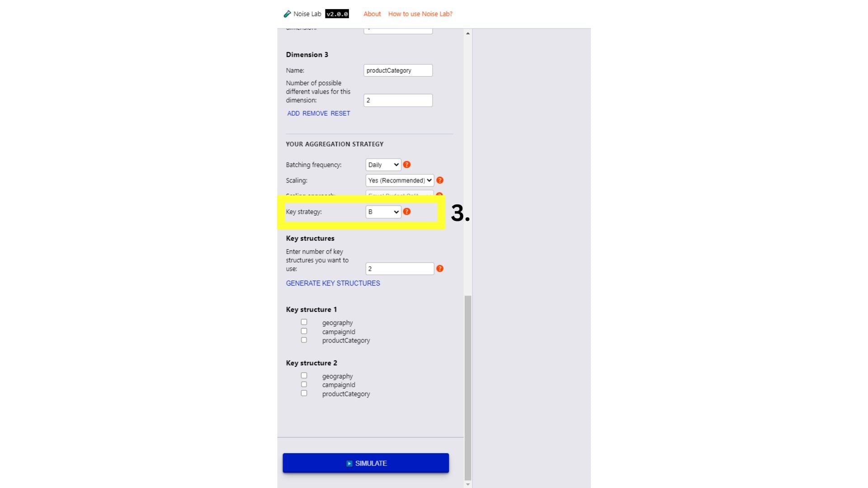Open the About page
Image resolution: width=868 pixels, height=488 pixels.
click(x=370, y=13)
